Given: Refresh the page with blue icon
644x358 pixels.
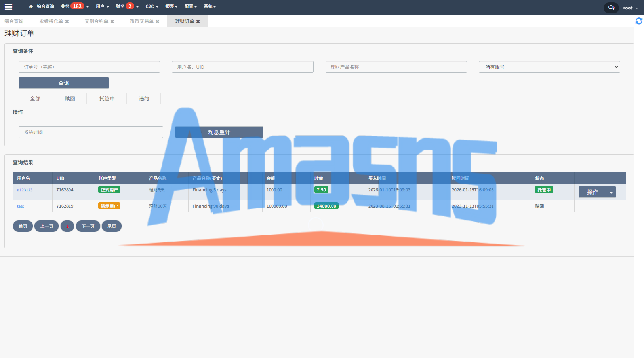Looking at the screenshot, I should [639, 21].
